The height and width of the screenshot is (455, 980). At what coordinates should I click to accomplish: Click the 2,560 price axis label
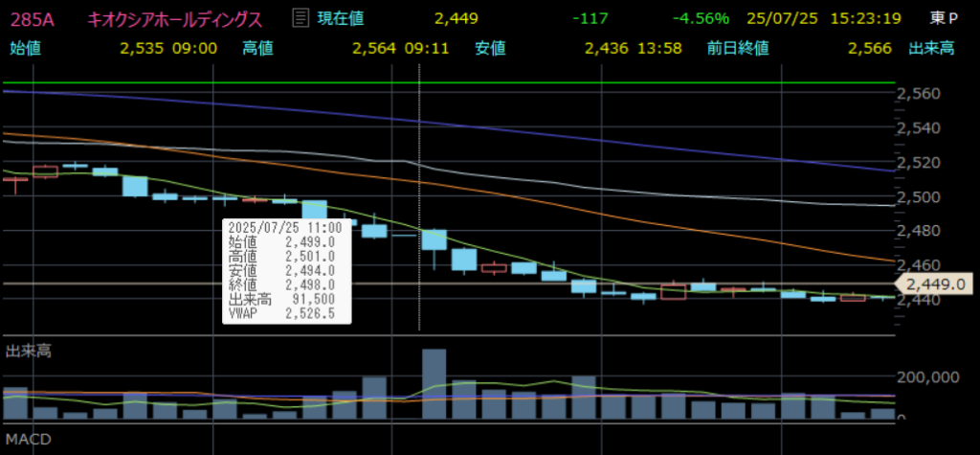coord(918,95)
